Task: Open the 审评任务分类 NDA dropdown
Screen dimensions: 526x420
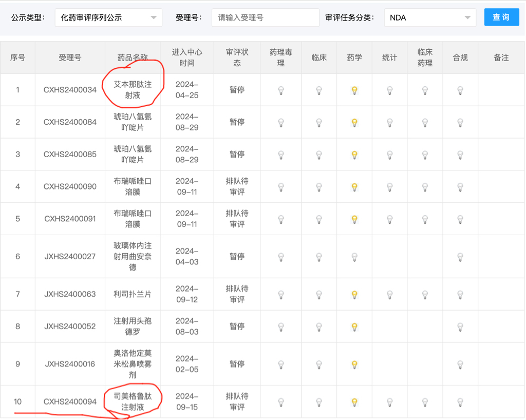Action: pyautogui.click(x=430, y=17)
